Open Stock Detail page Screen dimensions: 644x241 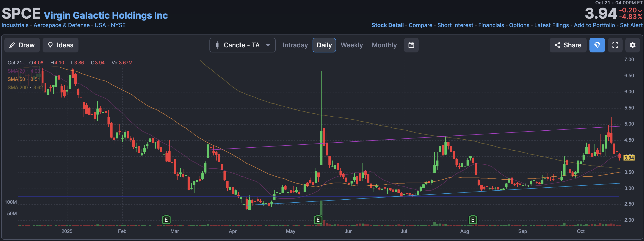coord(388,25)
